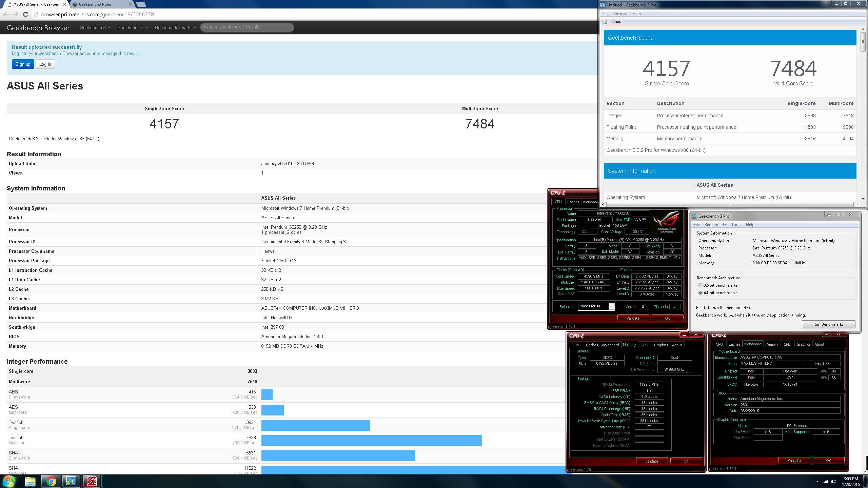Click the AES Single-core blue bar

pyautogui.click(x=267, y=394)
